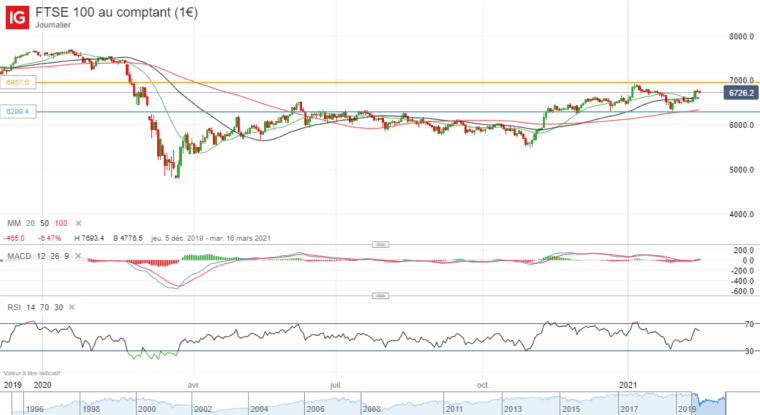The image size is (760, 415).
Task: Jump to 1998 in the timeline navigator
Action: point(91,408)
